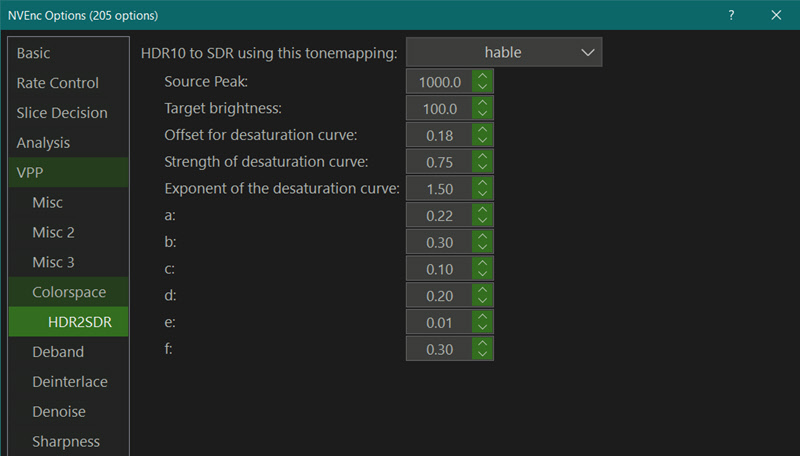
Task: Decrease the f: parameter value
Action: [482, 355]
